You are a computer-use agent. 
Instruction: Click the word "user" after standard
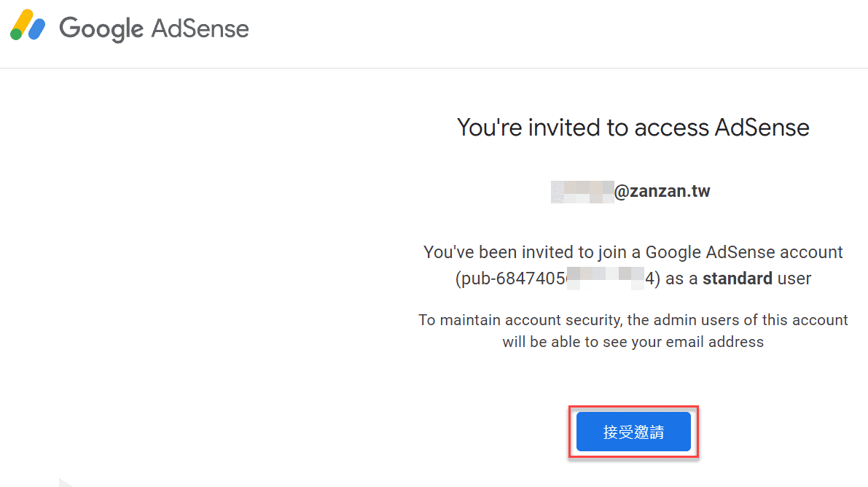coord(794,278)
